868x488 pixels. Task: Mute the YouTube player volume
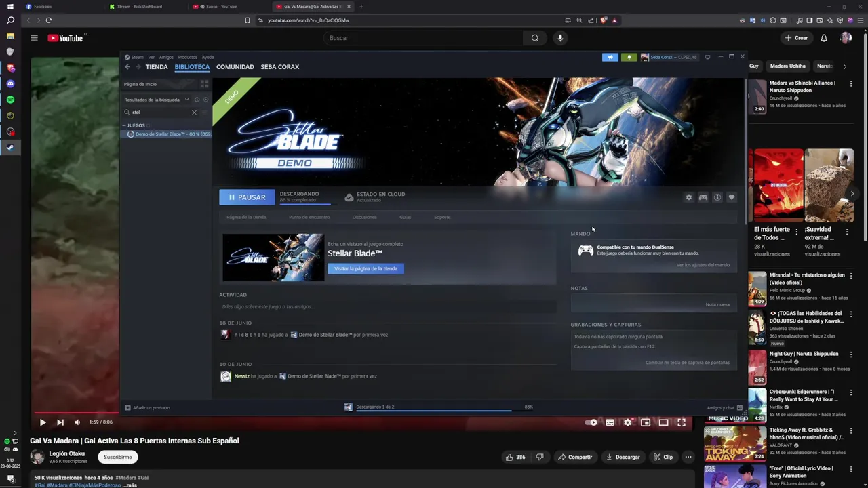[77, 422]
